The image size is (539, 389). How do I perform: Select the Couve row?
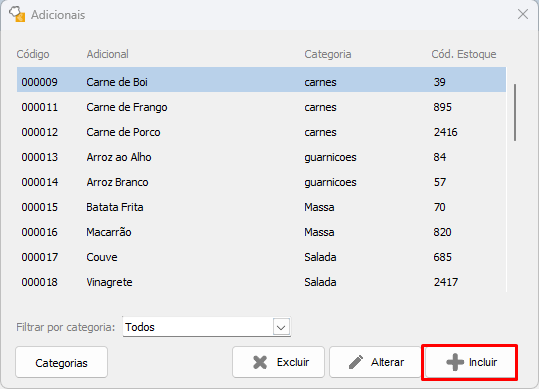261,257
